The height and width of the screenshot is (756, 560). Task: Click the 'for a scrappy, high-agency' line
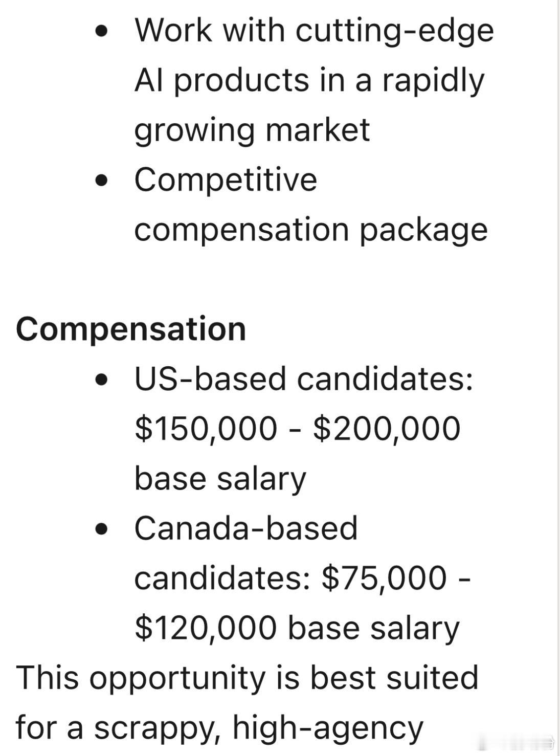point(220,727)
